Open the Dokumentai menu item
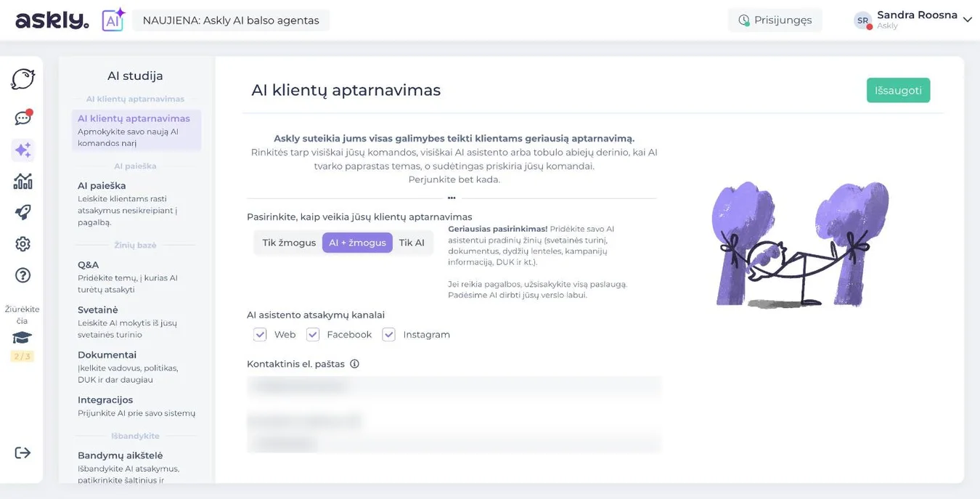The image size is (980, 499). pos(136,367)
